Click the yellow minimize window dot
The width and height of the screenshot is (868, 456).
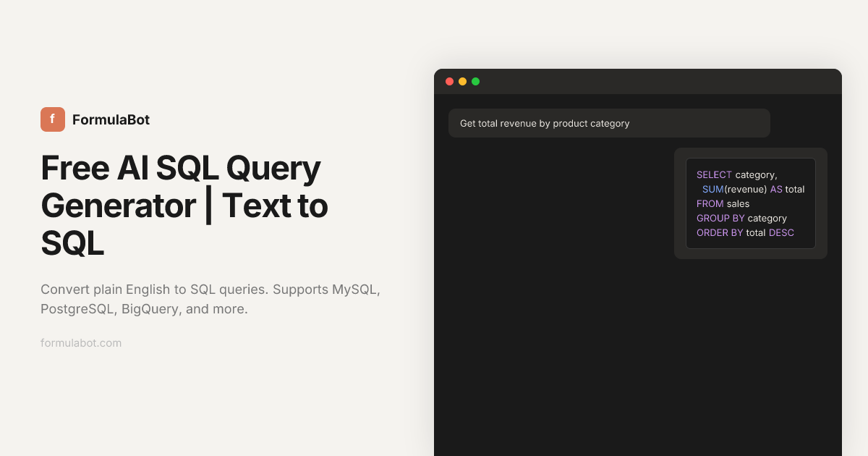[462, 82]
